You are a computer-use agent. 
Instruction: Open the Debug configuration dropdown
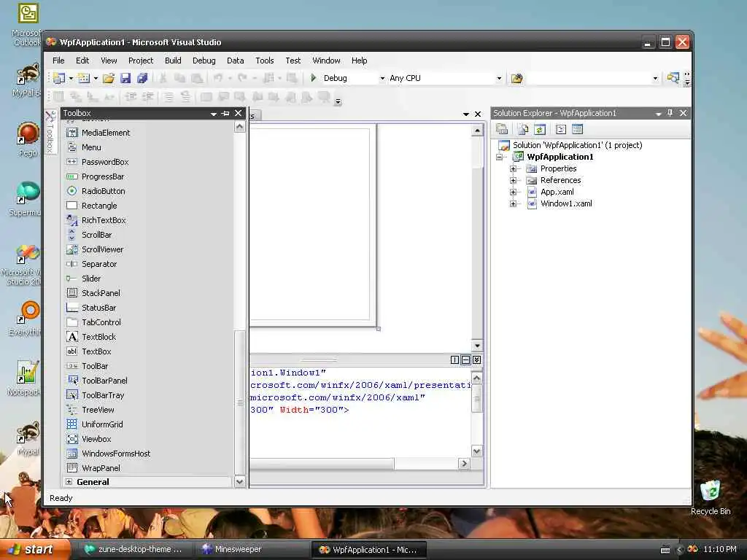coord(382,78)
